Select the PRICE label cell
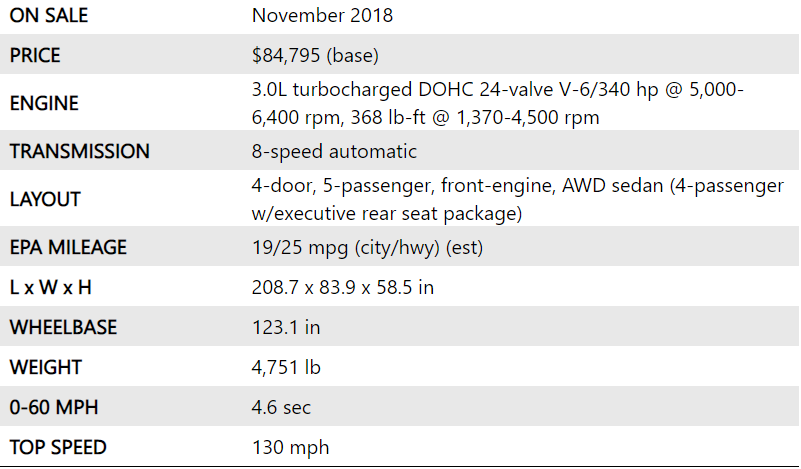Image resolution: width=801 pixels, height=469 pixels. click(x=35, y=55)
